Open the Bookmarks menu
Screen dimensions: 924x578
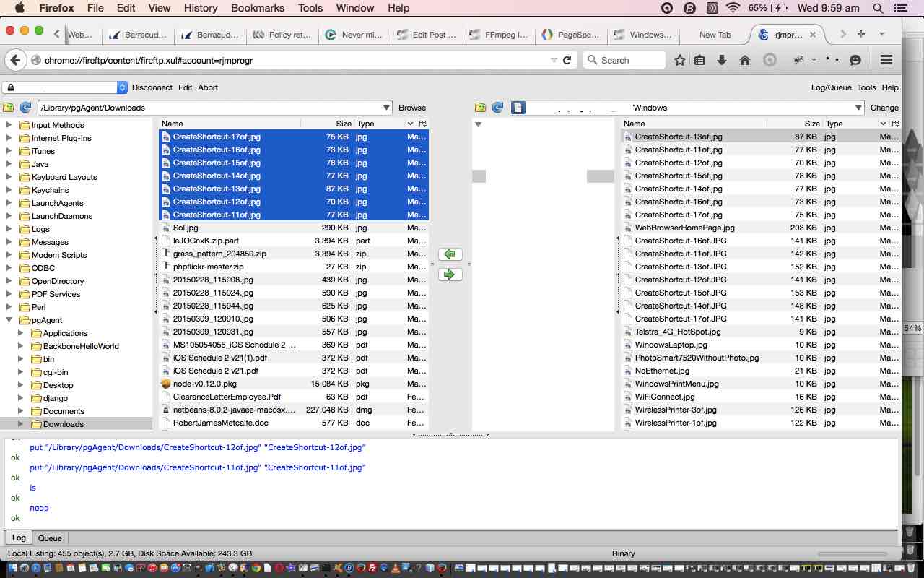point(257,8)
